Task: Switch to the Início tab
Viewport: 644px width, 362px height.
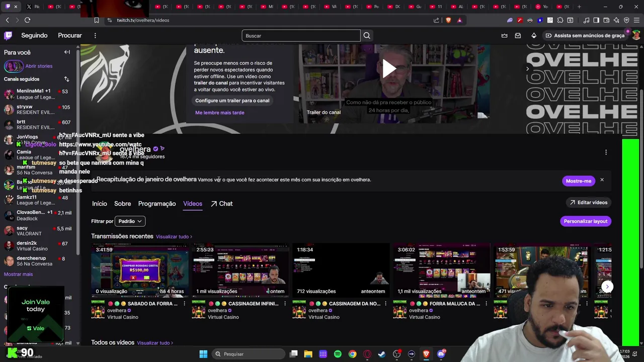Action: [100, 204]
